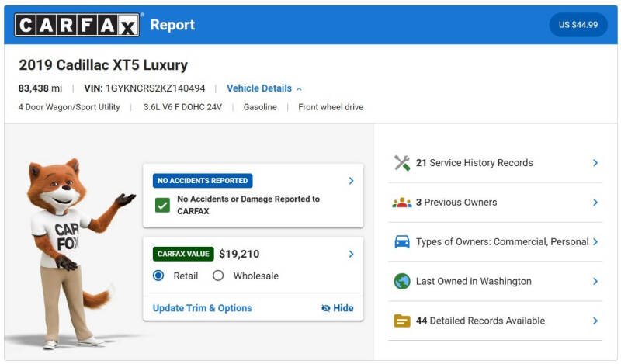The width and height of the screenshot is (621, 364).
Task: Click the US $44.99 price button
Action: (x=578, y=25)
